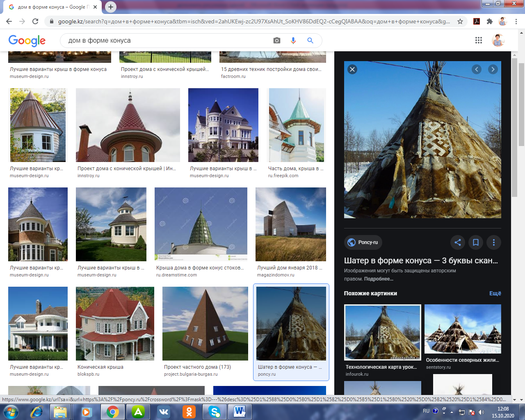This screenshot has width=525, height=420.
Task: Show the next image in preview
Action: pos(493,69)
